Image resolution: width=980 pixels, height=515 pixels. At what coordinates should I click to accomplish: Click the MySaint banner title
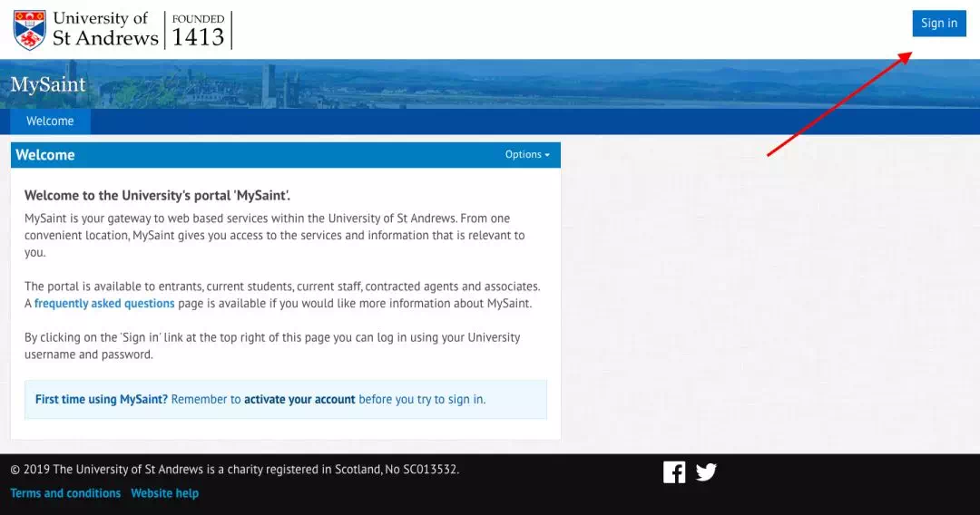pos(48,84)
